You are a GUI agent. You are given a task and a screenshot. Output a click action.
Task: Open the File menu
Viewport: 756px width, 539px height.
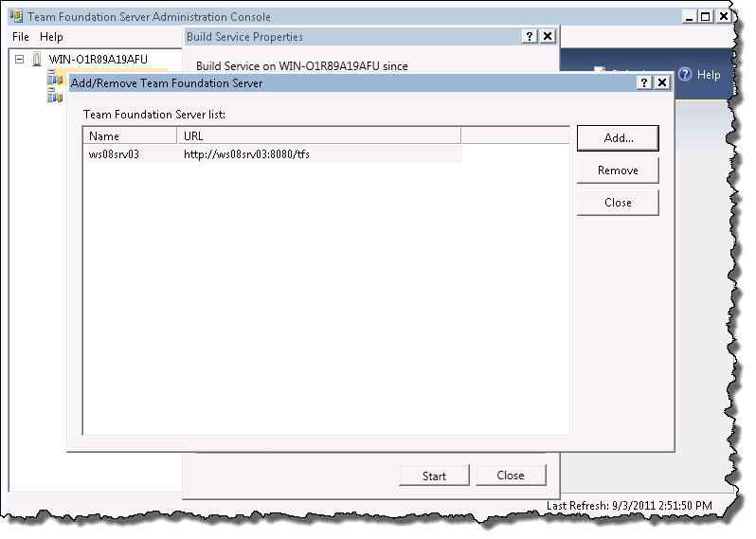pyautogui.click(x=21, y=37)
